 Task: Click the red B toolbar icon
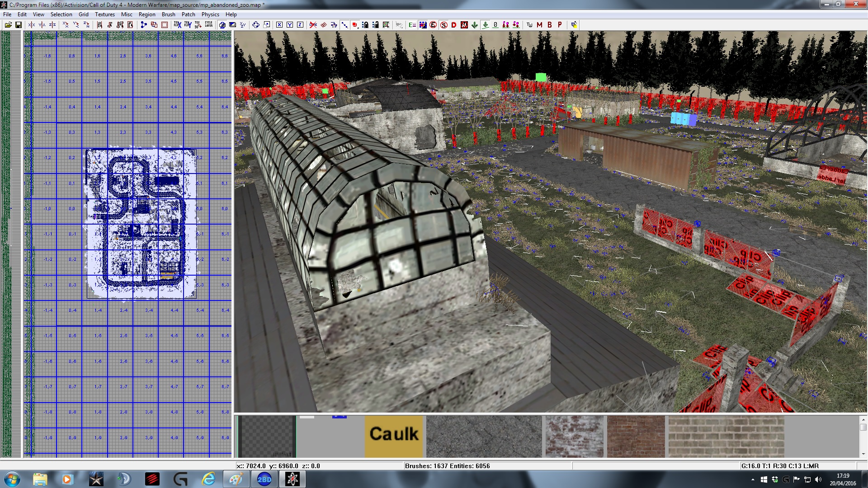point(550,25)
